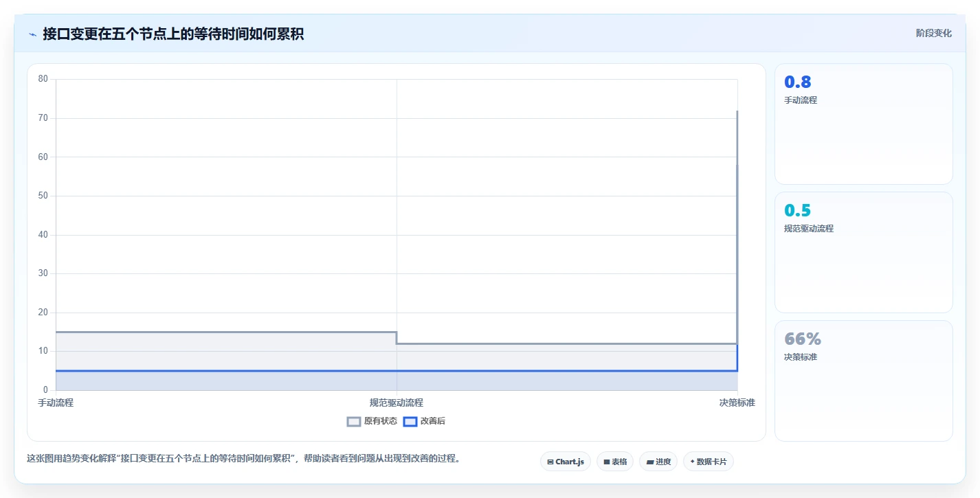Select the 进度 tag

point(658,462)
